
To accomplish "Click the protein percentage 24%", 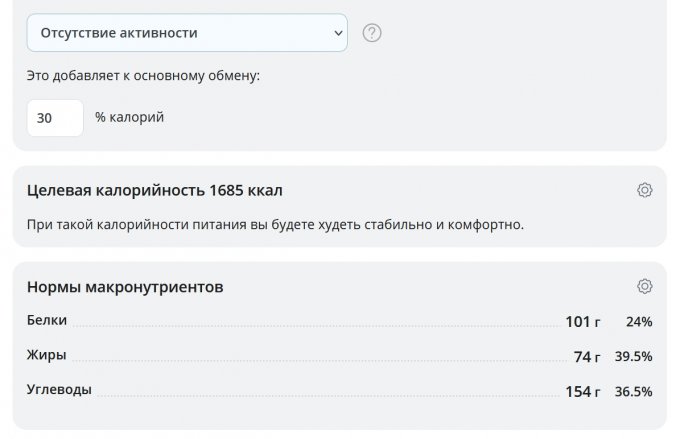I will click(639, 322).
